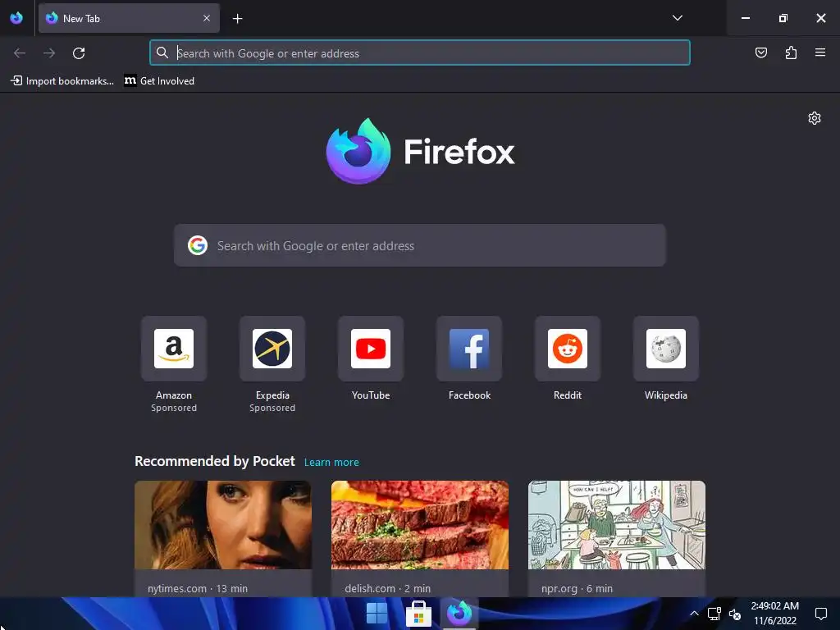This screenshot has width=840, height=630.
Task: Close the New Tab tab
Action: pyautogui.click(x=207, y=18)
